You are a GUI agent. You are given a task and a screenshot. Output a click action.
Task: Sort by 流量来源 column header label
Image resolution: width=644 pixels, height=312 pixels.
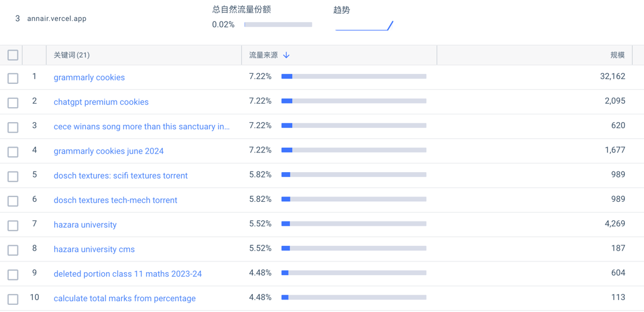264,55
